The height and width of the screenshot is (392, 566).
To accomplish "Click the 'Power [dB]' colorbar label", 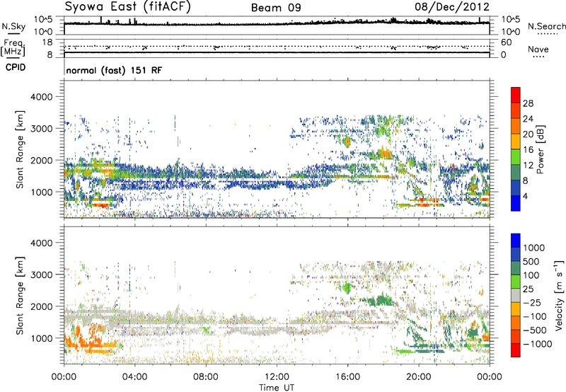I will [540, 149].
